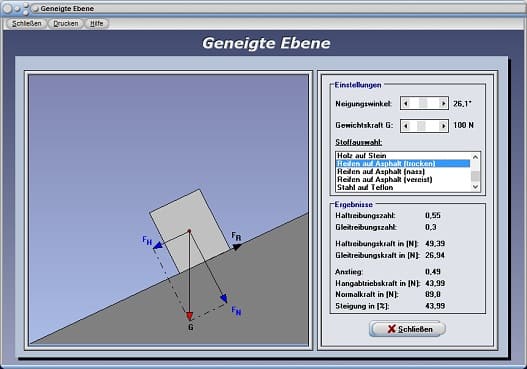527x369 pixels.
Task: Increase Neigungswinkel with right arrow
Action: 443,104
